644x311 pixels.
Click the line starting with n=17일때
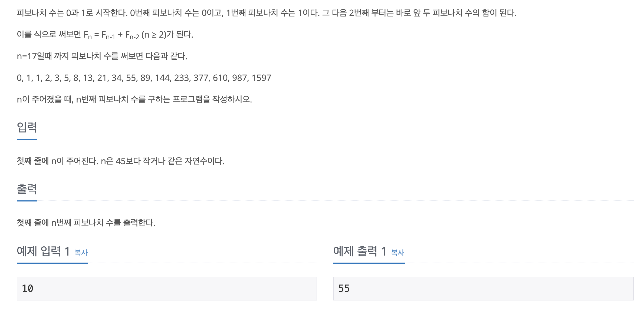[x=102, y=56]
